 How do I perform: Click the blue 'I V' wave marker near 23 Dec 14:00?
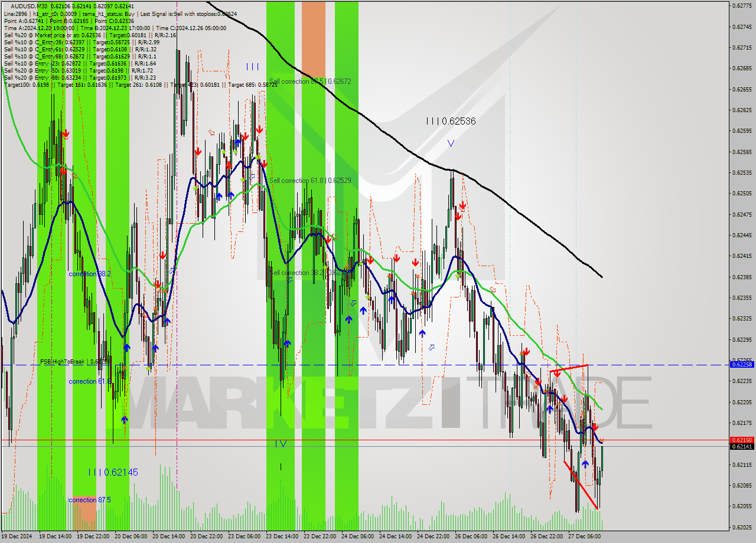(x=282, y=444)
